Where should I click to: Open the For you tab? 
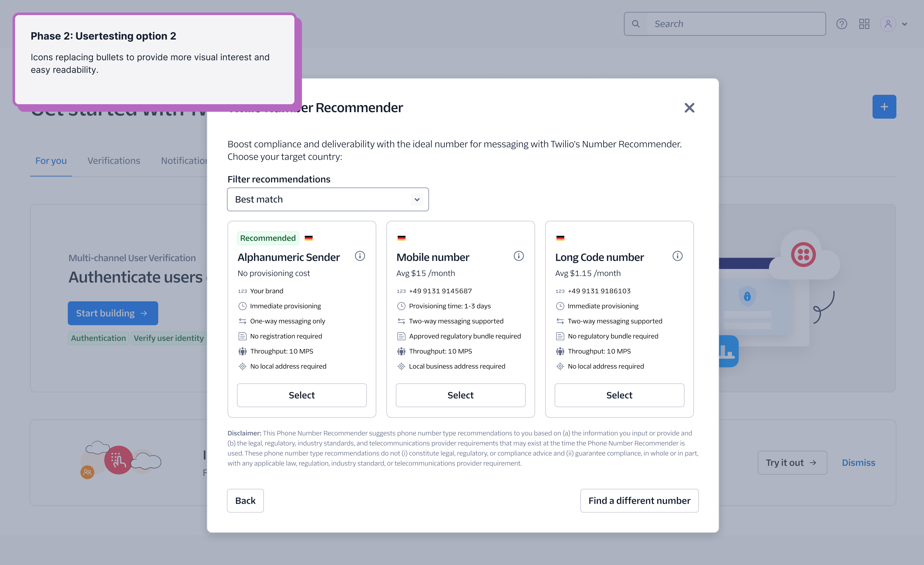(x=51, y=161)
